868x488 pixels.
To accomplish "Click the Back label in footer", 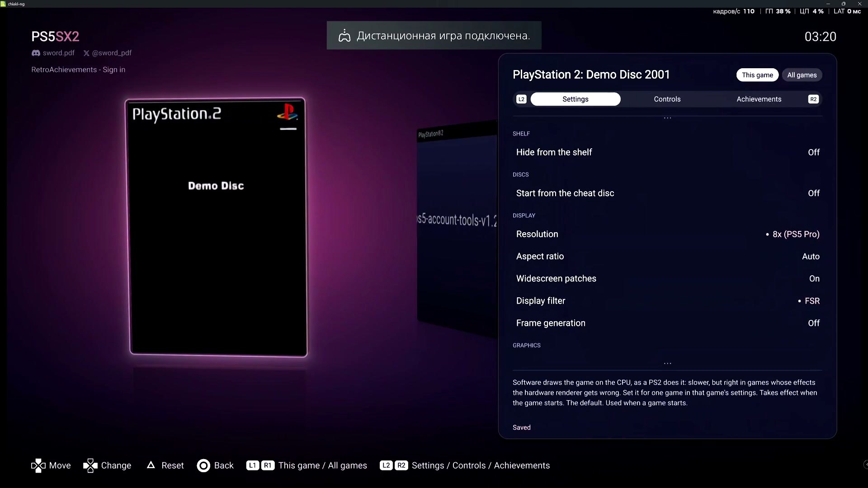I will coord(224,465).
